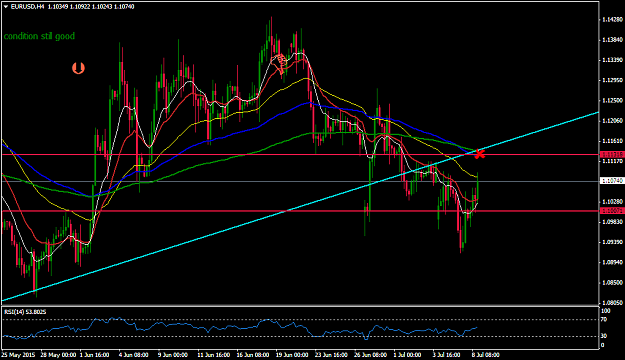Screen dimensions: 625x360
Task: Click the 1.09390 price scale label
Action: [613, 242]
